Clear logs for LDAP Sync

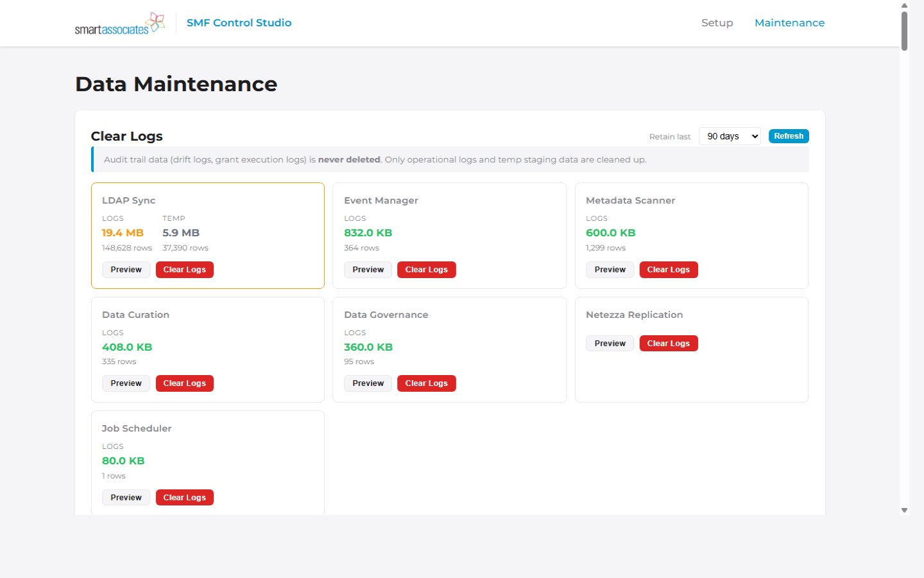[x=184, y=269]
